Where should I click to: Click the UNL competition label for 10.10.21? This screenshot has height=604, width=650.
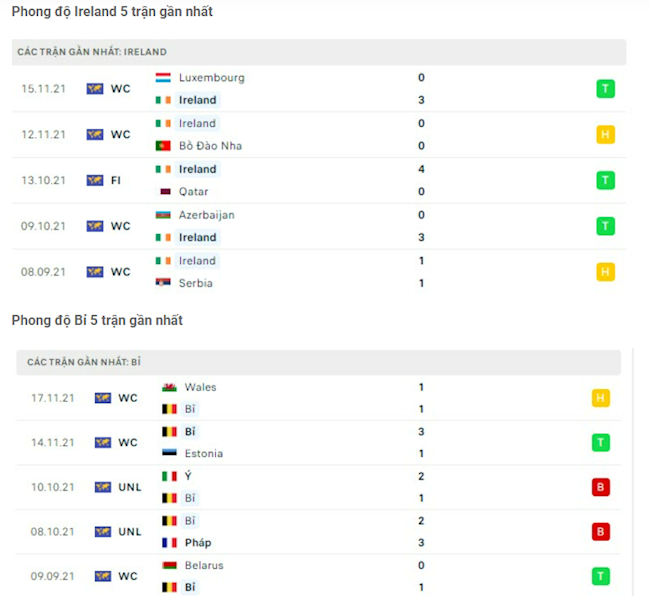pyautogui.click(x=130, y=488)
